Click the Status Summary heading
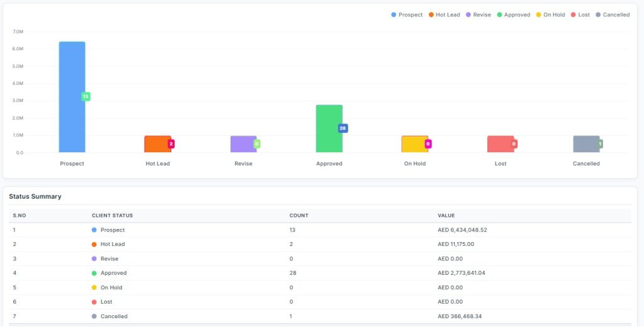This screenshot has width=644, height=327. (x=35, y=196)
